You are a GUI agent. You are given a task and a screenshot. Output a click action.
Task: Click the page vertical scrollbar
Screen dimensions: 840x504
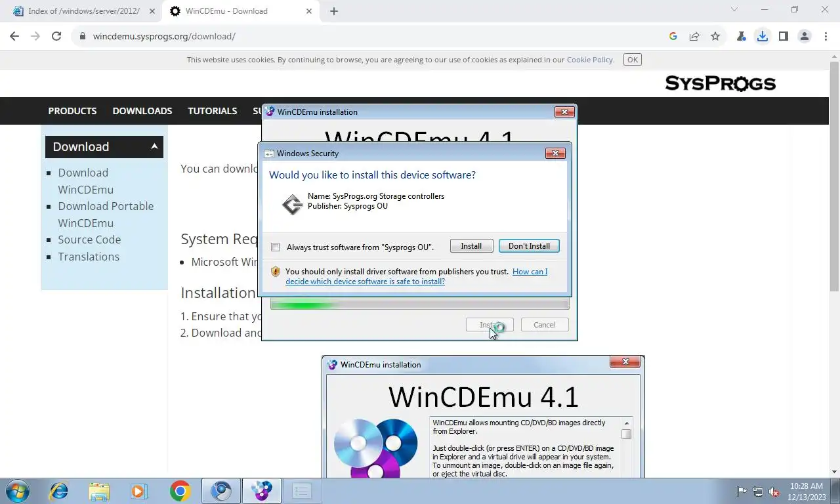[x=835, y=177]
